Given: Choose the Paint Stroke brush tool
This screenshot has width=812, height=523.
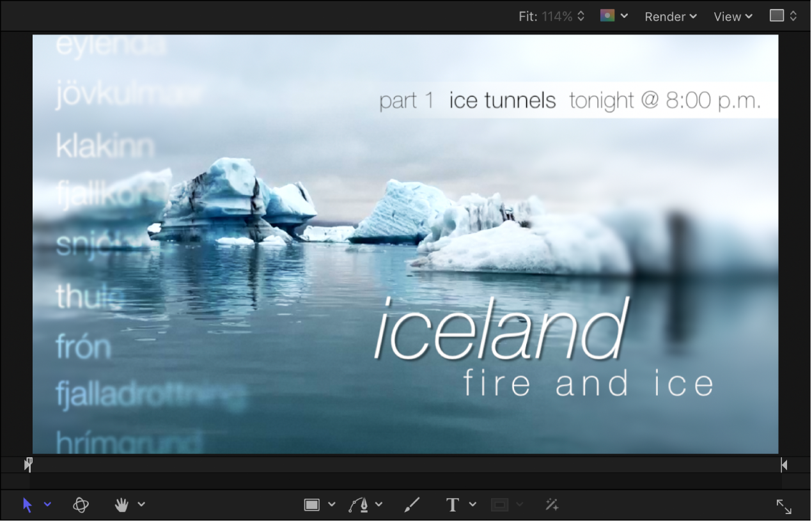Looking at the screenshot, I should 412,504.
